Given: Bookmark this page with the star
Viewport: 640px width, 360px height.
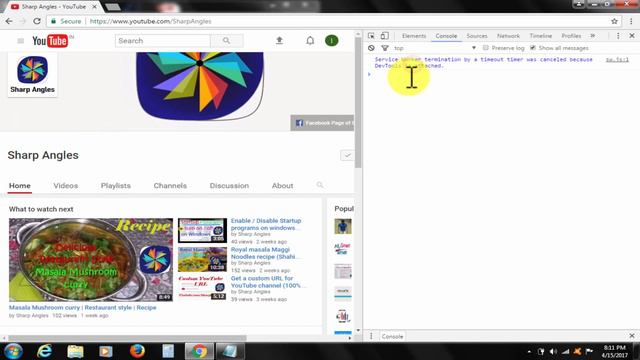Looking at the screenshot, I should 614,21.
